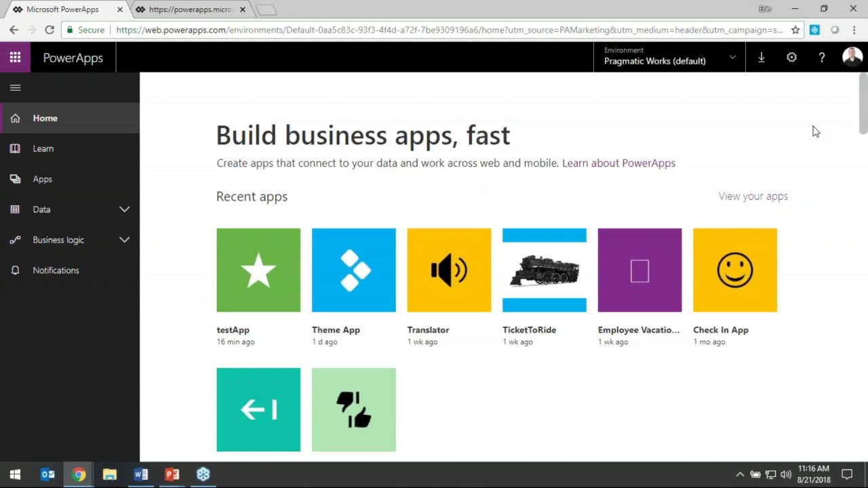Open File Explorer from the taskbar
The width and height of the screenshot is (868, 488).
(109, 474)
